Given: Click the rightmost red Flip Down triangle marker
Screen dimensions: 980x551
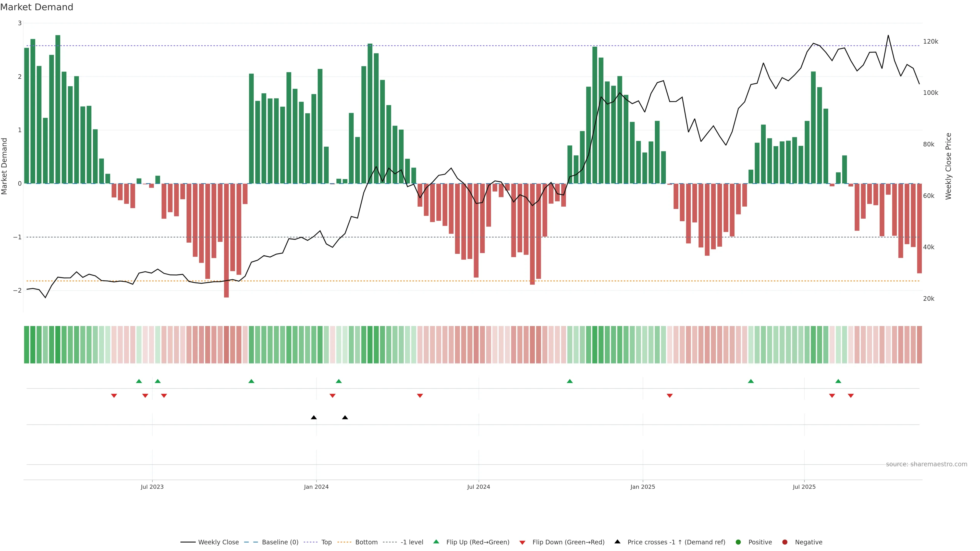Looking at the screenshot, I should coord(851,396).
